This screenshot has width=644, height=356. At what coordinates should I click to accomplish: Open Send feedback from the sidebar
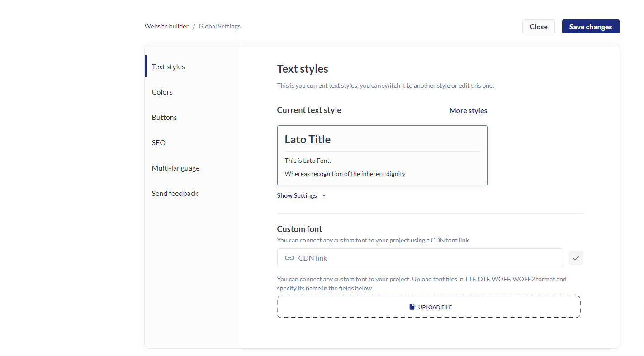[175, 193]
